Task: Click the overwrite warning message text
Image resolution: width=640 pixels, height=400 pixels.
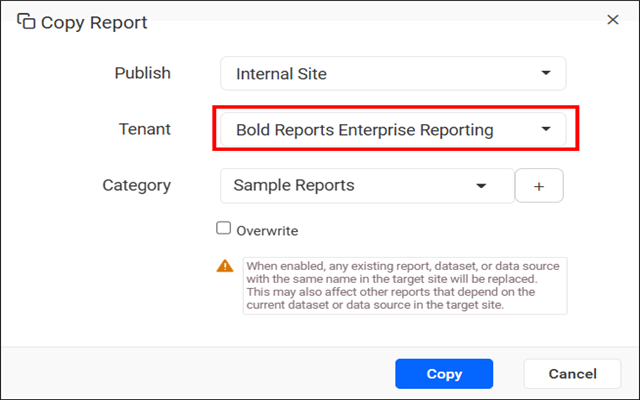Action: [405, 285]
